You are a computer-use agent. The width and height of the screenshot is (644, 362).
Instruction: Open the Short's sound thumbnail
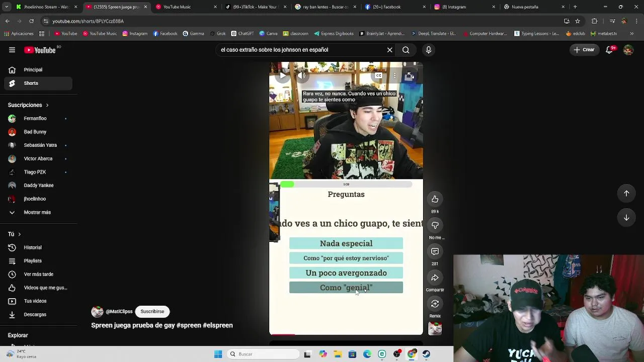435,329
